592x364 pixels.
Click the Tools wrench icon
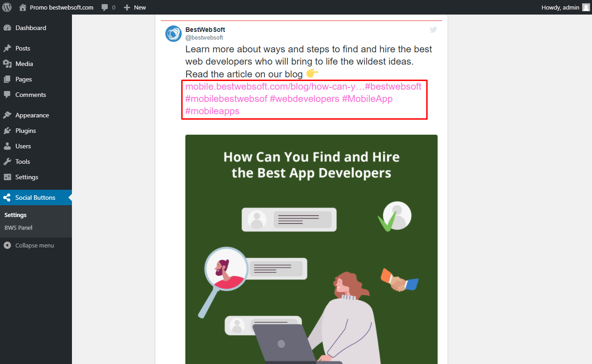click(x=7, y=162)
